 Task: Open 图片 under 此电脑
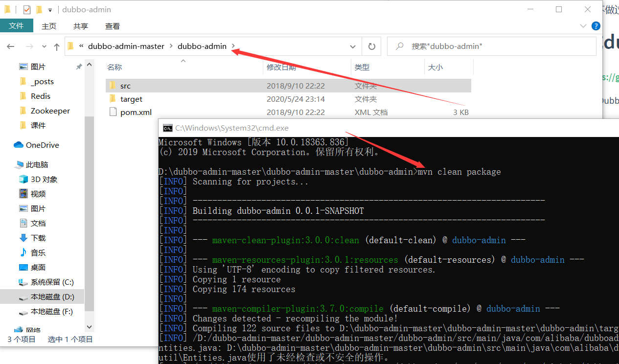pyautogui.click(x=38, y=208)
